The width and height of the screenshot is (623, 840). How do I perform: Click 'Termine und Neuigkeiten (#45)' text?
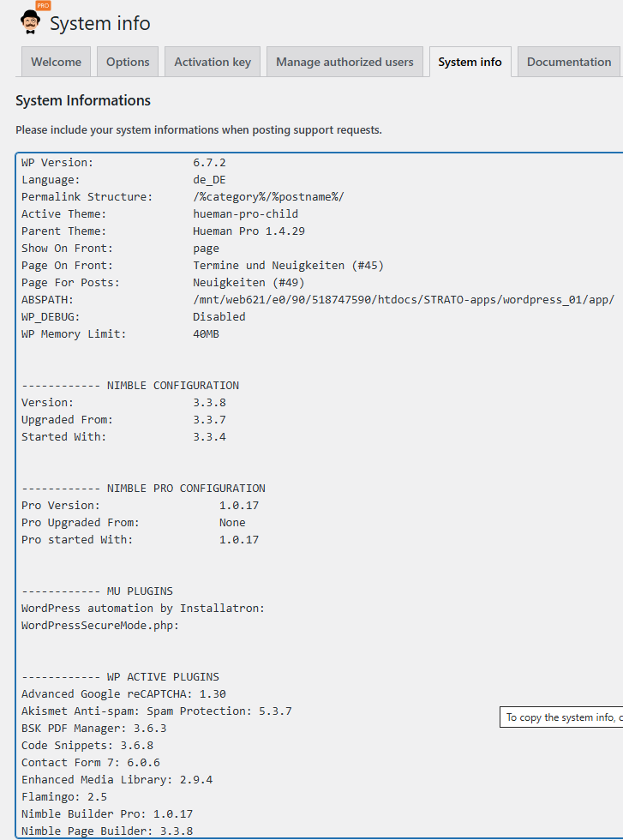tap(288, 265)
